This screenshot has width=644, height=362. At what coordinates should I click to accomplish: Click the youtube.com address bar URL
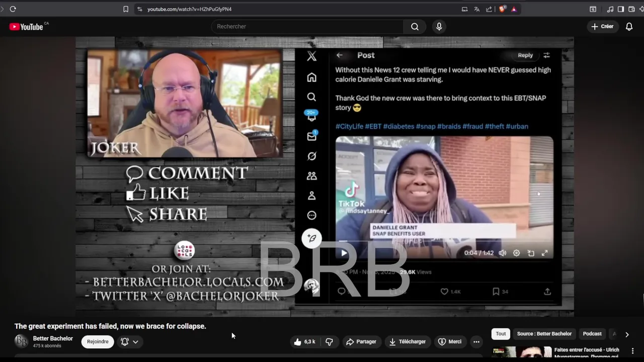pos(189,9)
